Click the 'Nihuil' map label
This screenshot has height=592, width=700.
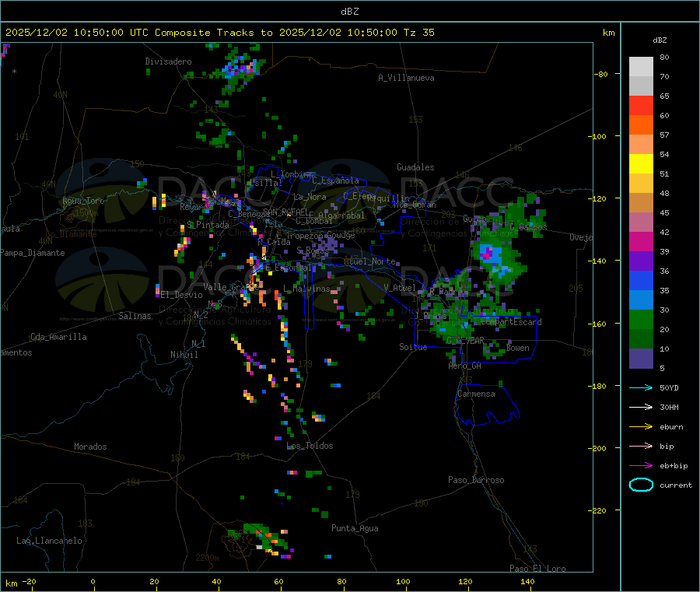pos(184,355)
